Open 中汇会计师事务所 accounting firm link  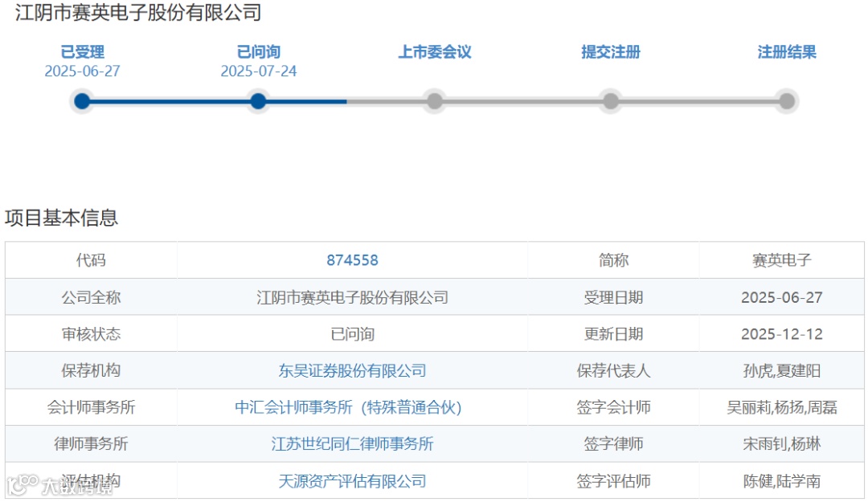[348, 407]
